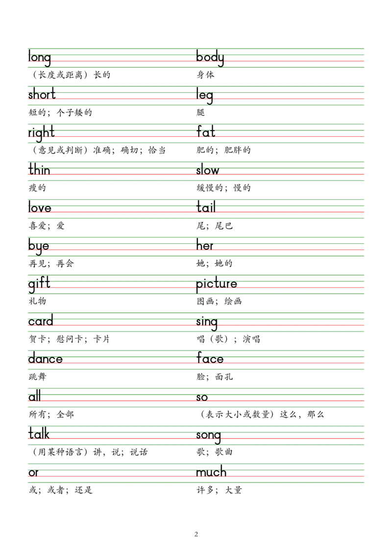Image resolution: width=392 pixels, height=555 pixels.
Task: Select the word "leg"
Action: pos(205,96)
